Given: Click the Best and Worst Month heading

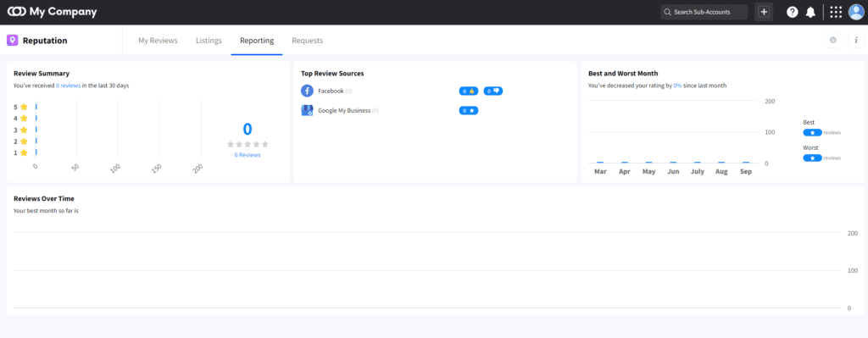Looking at the screenshot, I should [x=623, y=73].
